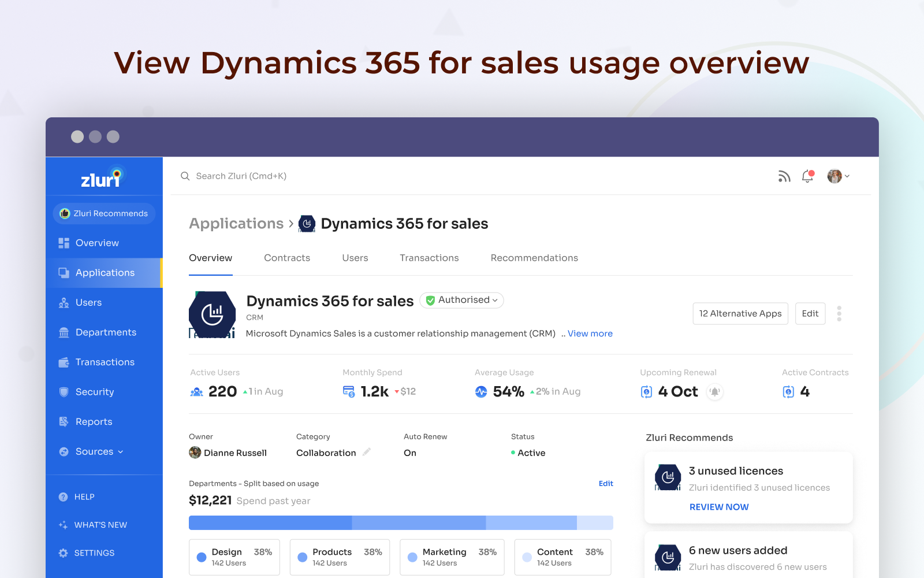
Task: Toggle the renewal reminder bell
Action: point(715,392)
